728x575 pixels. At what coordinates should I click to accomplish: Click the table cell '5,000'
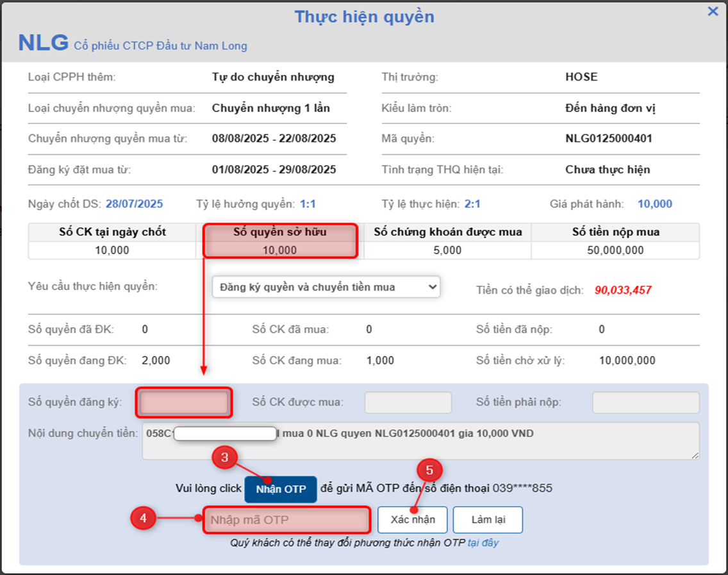pos(447,250)
